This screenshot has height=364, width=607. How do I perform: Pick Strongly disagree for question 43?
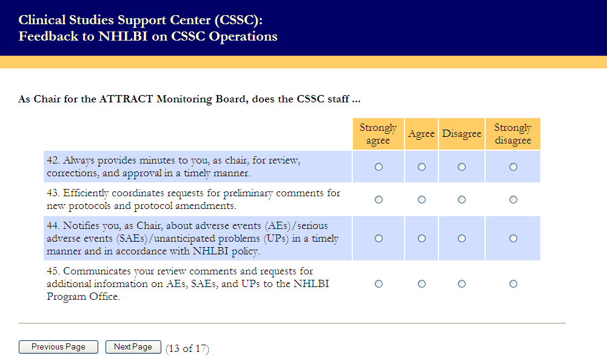[x=513, y=200]
